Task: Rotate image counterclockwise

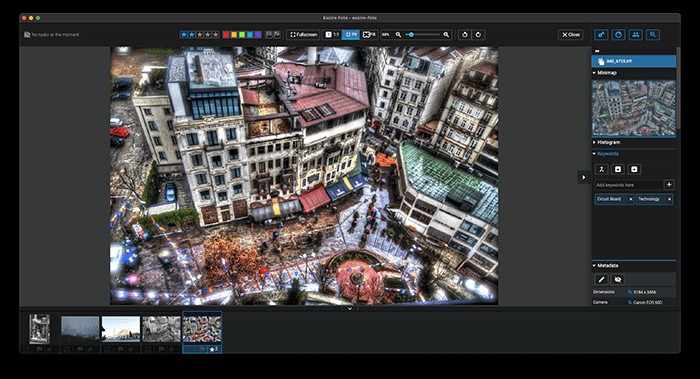Action: tap(465, 35)
